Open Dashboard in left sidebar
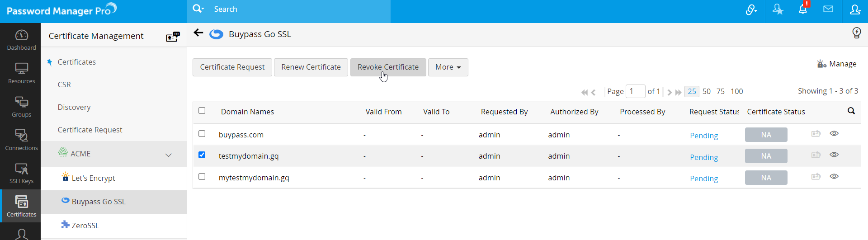868x240 pixels. (x=21, y=40)
